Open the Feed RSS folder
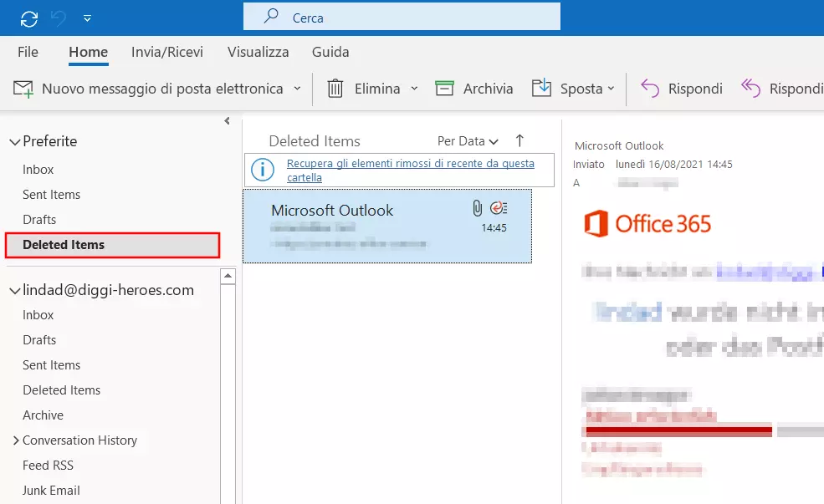The width and height of the screenshot is (824, 504). [x=48, y=466]
